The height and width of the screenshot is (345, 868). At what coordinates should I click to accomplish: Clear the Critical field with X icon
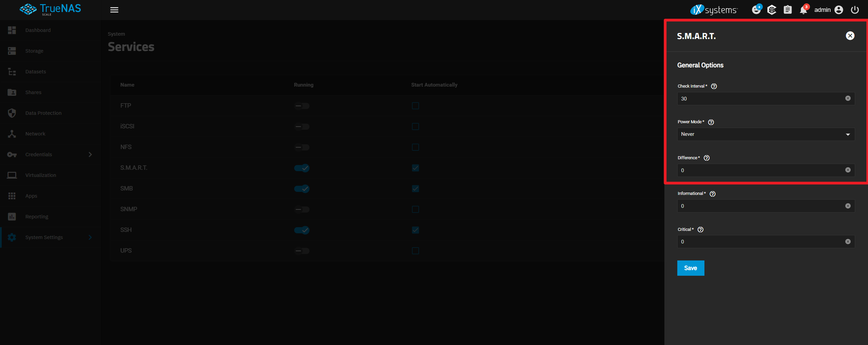pos(848,242)
